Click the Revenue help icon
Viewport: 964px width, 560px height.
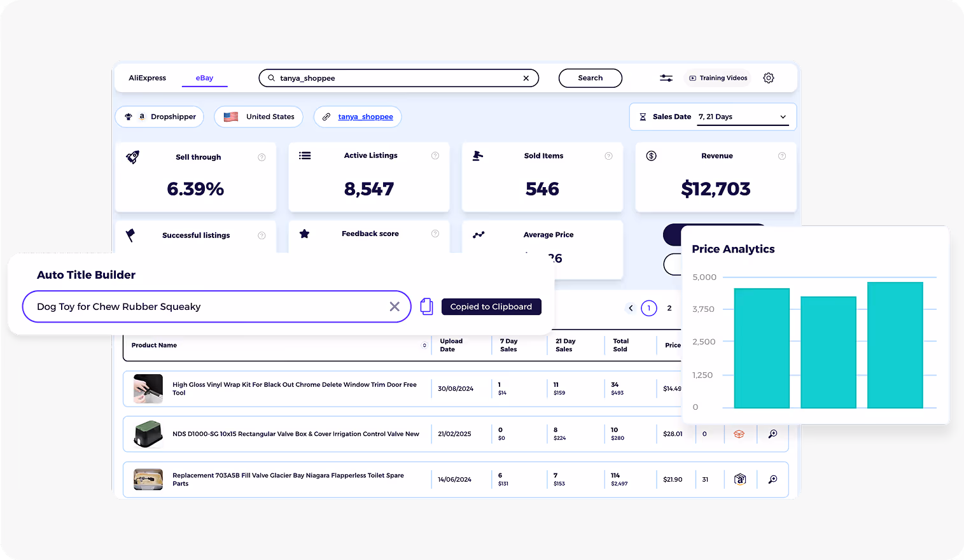click(x=782, y=156)
